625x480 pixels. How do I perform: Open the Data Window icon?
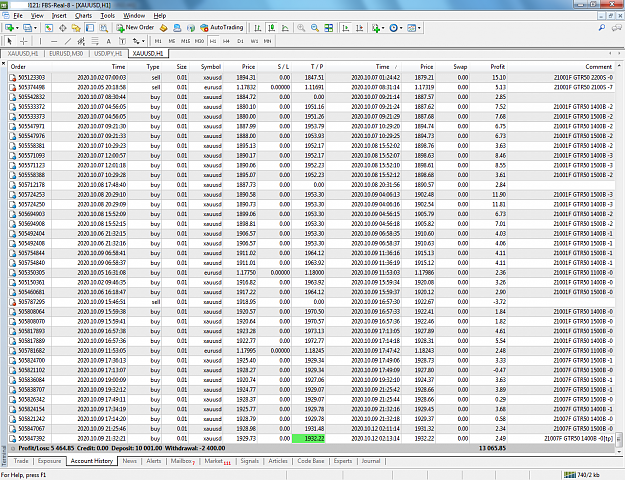click(x=63, y=28)
